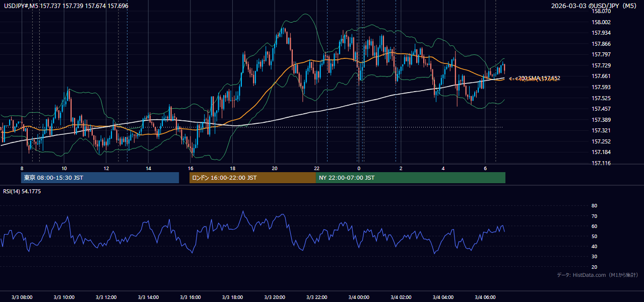This screenshot has width=644, height=302.
Task: Click the 3/3 20:00 bottom time label
Action: pyautogui.click(x=275, y=297)
